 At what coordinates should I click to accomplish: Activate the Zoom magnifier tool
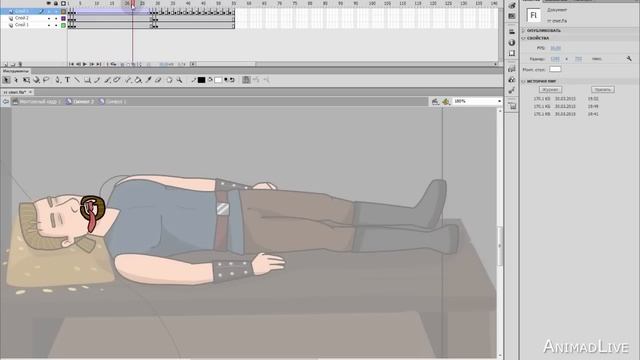coord(179,80)
